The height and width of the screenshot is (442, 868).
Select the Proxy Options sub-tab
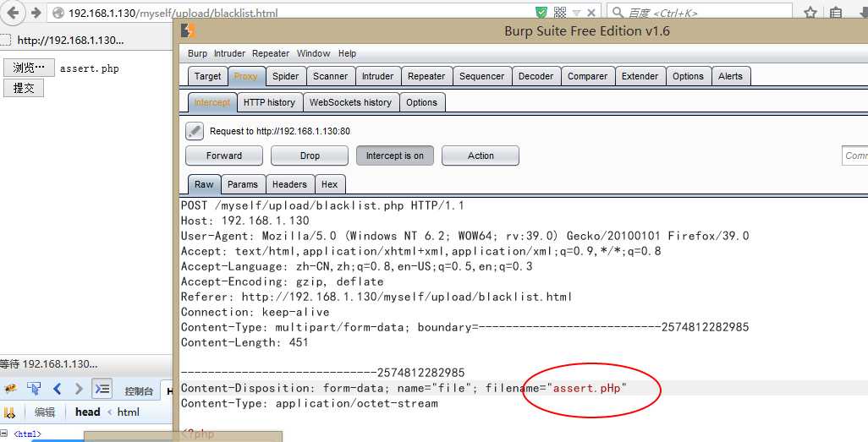(x=421, y=102)
